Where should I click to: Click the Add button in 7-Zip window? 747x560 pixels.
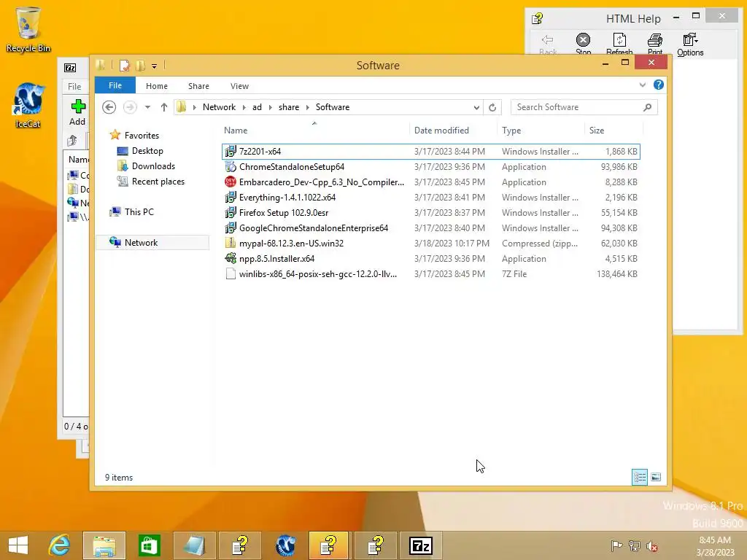pos(77,112)
